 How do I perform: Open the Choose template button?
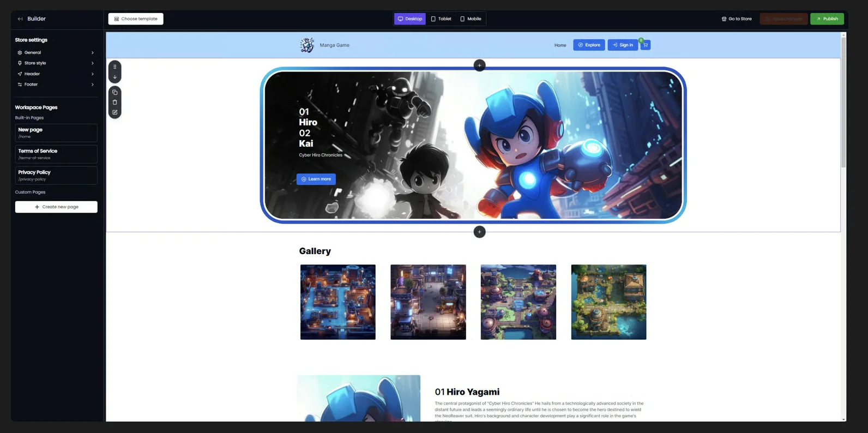(136, 19)
